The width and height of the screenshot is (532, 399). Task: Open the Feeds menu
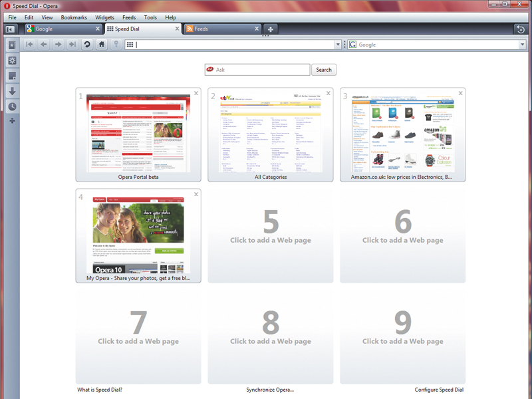tap(129, 17)
